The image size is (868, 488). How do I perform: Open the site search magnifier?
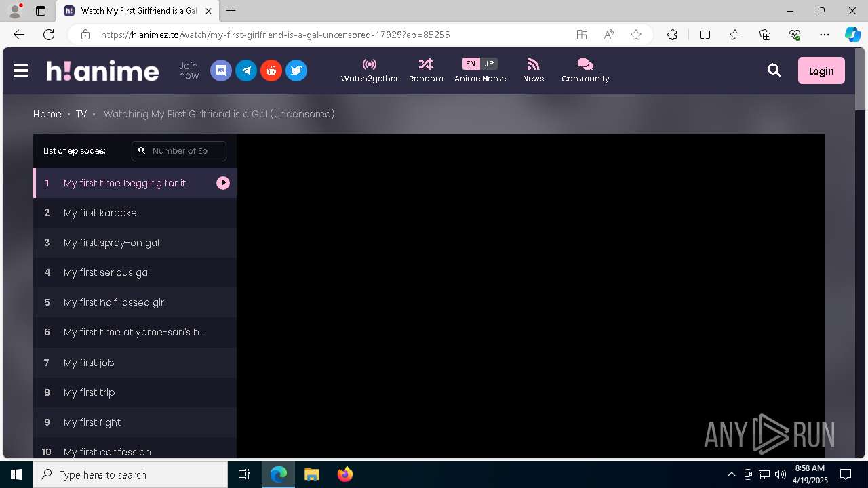point(774,70)
